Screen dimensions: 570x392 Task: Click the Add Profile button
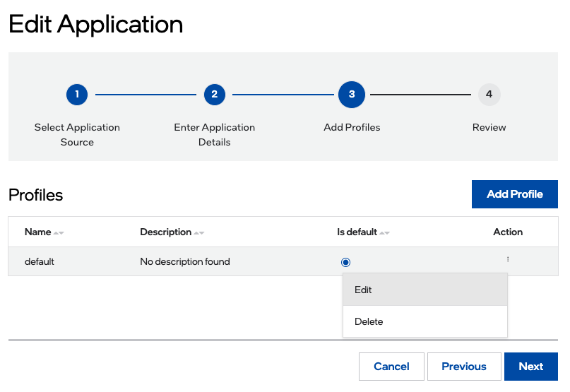pyautogui.click(x=514, y=194)
